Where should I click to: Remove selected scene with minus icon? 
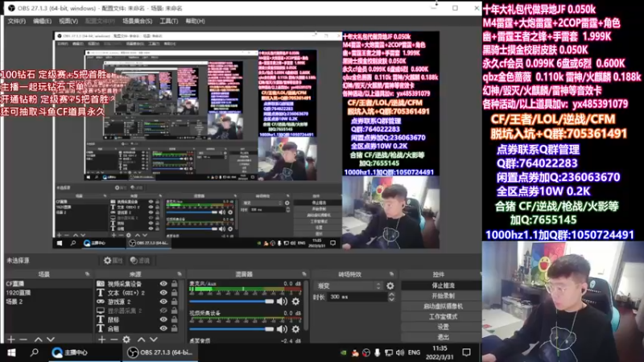pyautogui.click(x=23, y=339)
